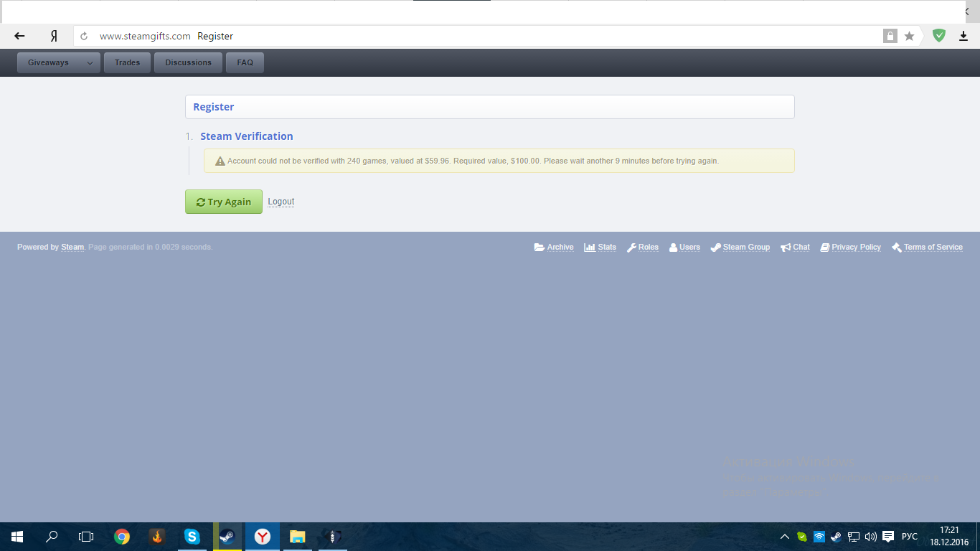This screenshot has height=551, width=980.
Task: Bookmark the page with the star icon
Action: [x=909, y=36]
